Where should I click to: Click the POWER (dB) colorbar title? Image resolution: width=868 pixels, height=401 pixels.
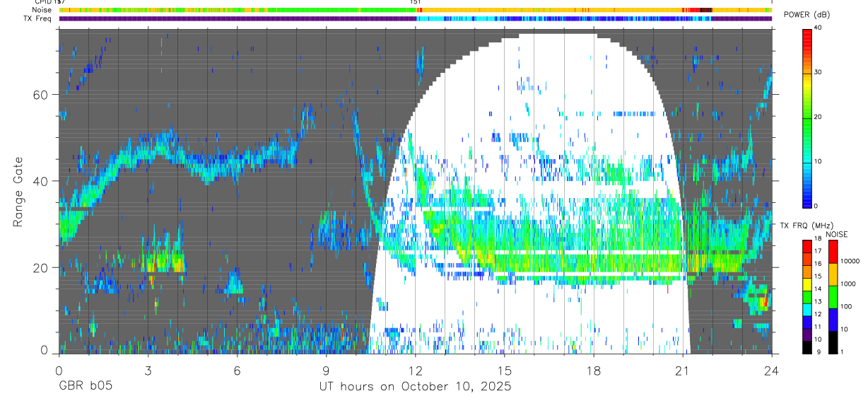pos(807,15)
